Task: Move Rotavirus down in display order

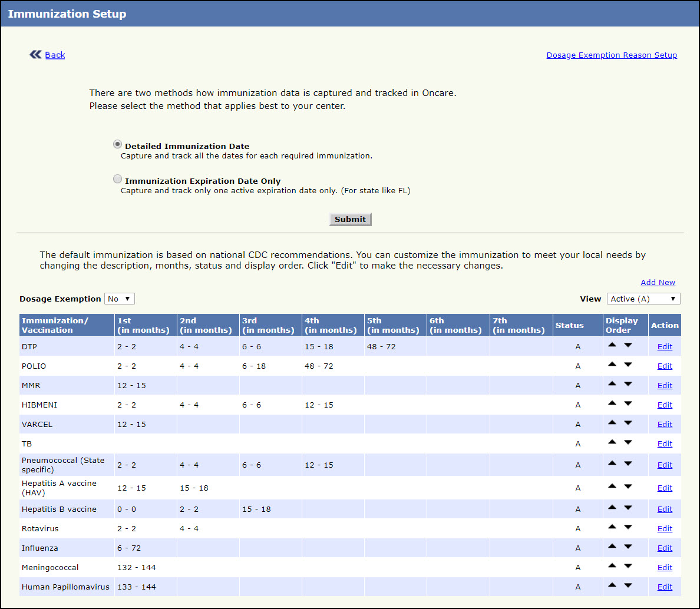Action: [x=628, y=527]
